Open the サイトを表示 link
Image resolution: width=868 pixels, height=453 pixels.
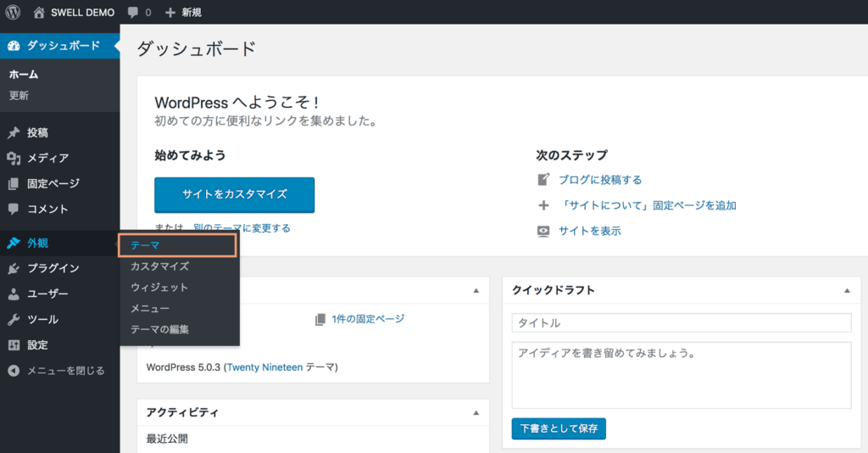click(x=590, y=231)
